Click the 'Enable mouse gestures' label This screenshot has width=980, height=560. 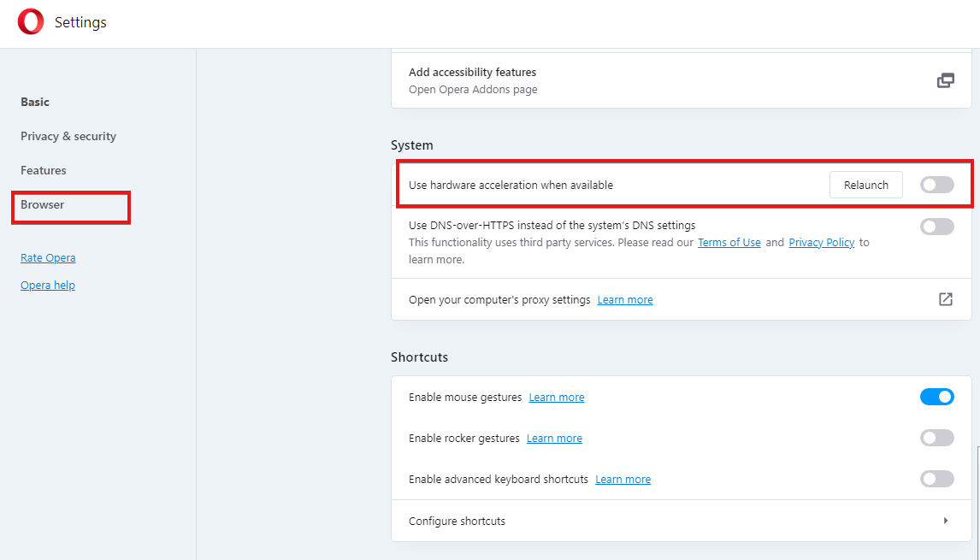point(465,398)
